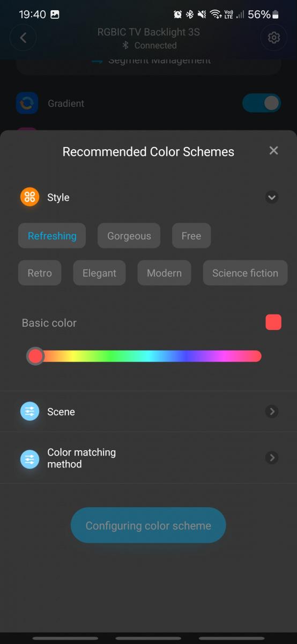Open Color matching method arrow
The height and width of the screenshot is (644, 297).
272,458
